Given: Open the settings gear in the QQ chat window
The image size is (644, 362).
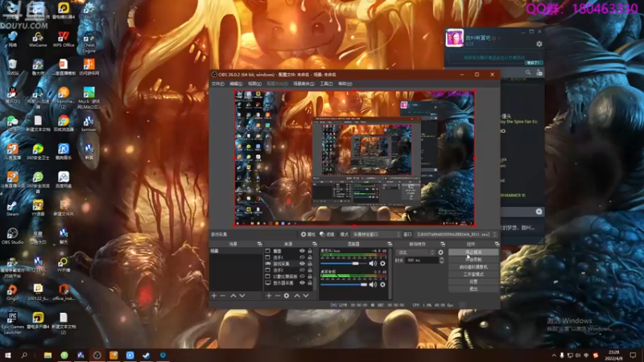Looking at the screenshot, I should pyautogui.click(x=539, y=44).
